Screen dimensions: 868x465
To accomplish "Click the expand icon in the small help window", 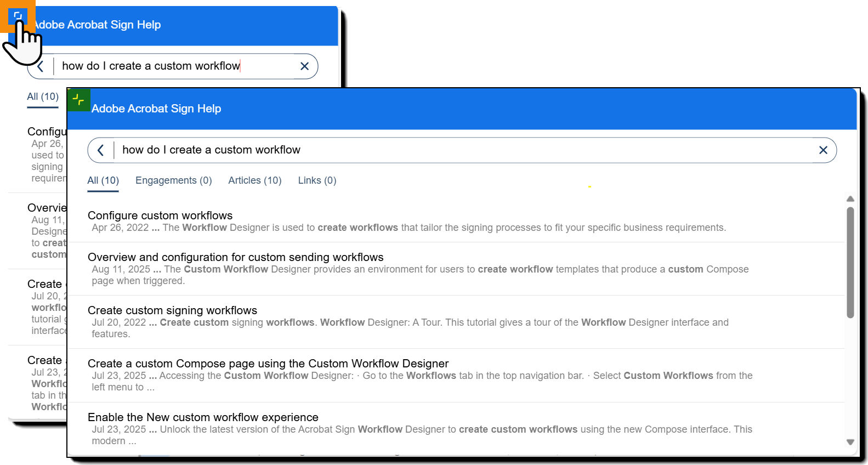I will point(18,16).
